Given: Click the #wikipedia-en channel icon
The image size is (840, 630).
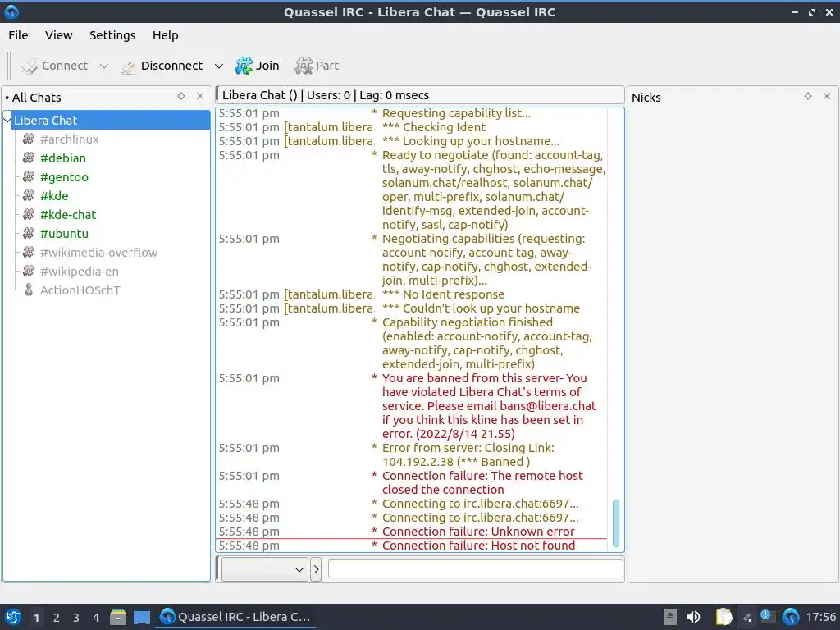Looking at the screenshot, I should (29, 271).
